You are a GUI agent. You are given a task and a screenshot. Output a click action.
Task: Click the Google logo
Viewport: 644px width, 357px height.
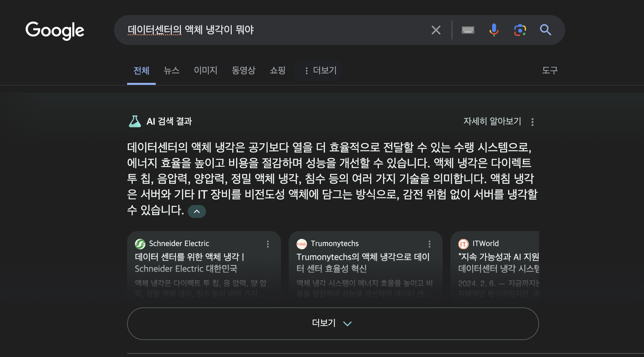point(55,30)
